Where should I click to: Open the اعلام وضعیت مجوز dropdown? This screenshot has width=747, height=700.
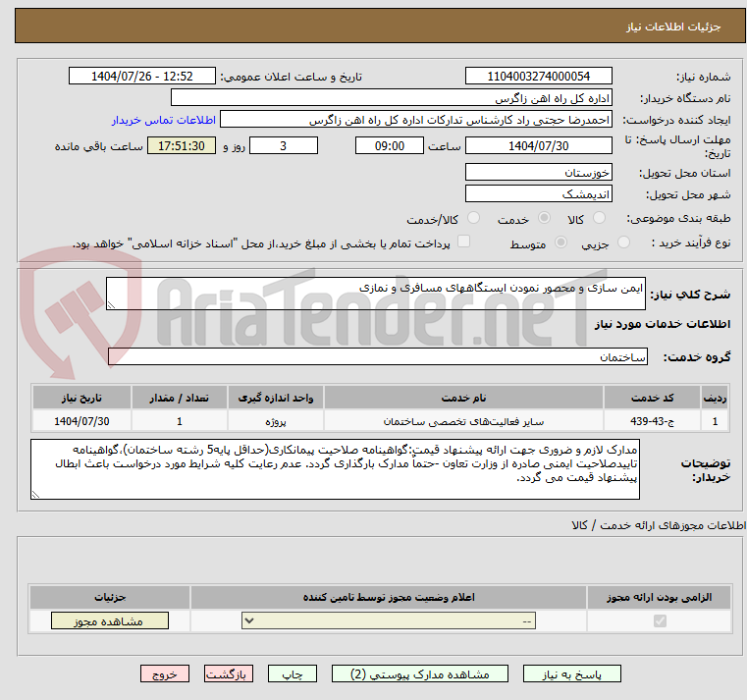click(x=389, y=620)
